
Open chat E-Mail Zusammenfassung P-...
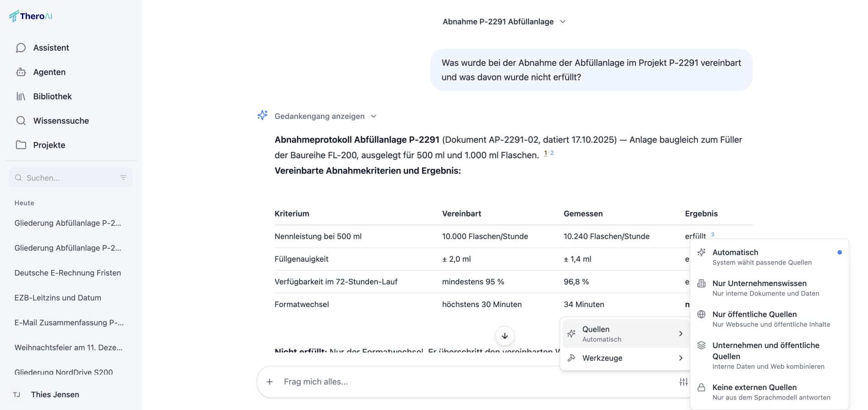coord(69,323)
